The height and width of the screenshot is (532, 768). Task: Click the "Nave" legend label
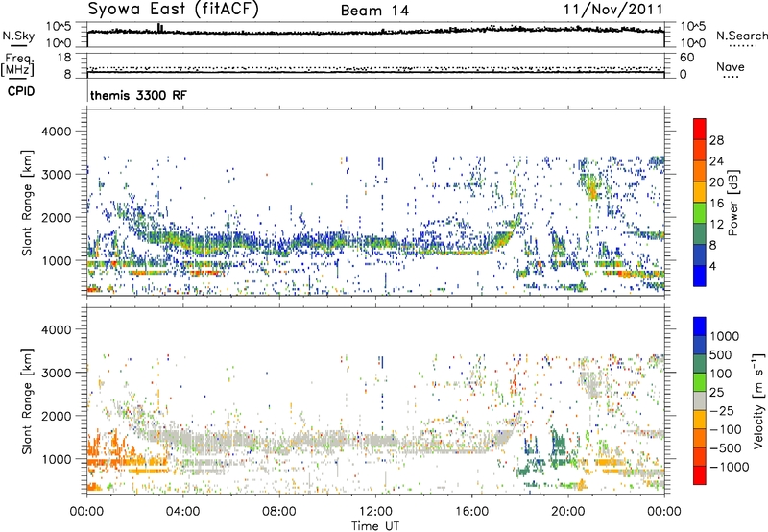tap(731, 66)
